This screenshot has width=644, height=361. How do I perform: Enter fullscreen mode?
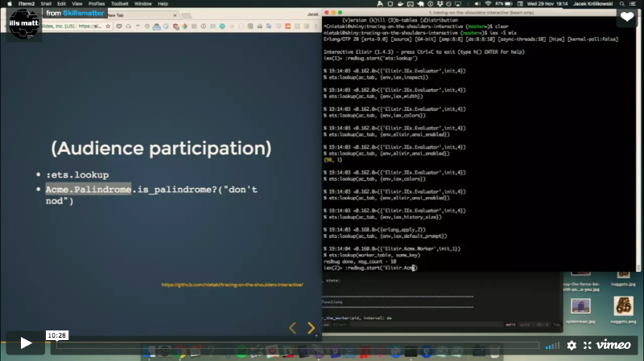click(x=587, y=345)
